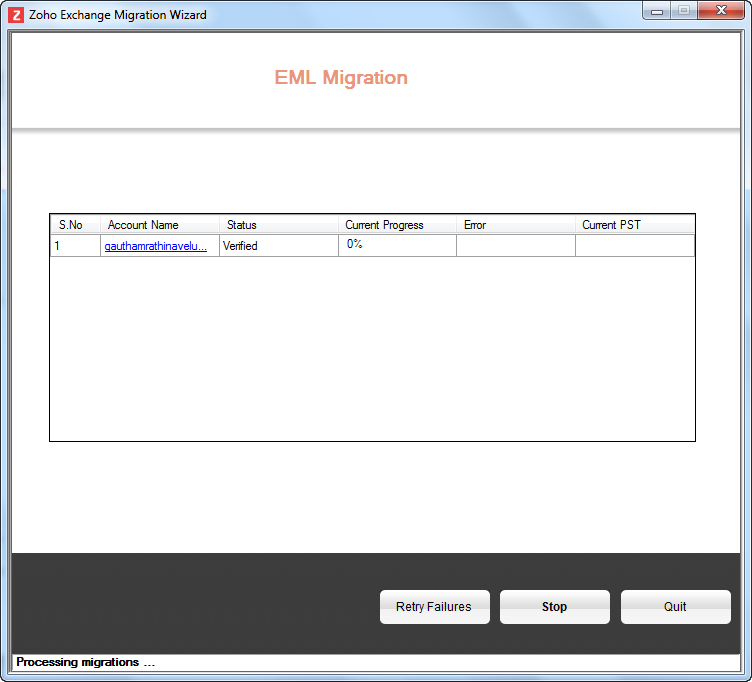Screen dimensions: 752x682
Task: Minimize the Migration Wizard window
Action: [x=657, y=11]
